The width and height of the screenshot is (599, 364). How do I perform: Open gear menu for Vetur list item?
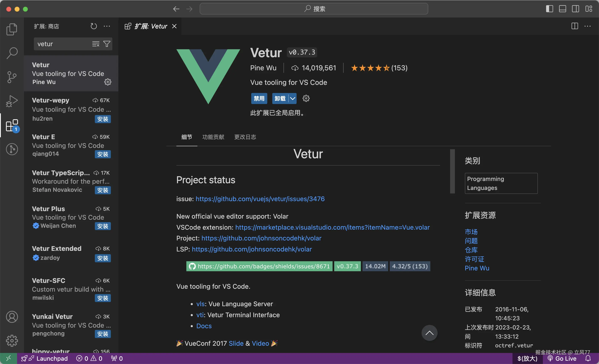click(x=108, y=82)
